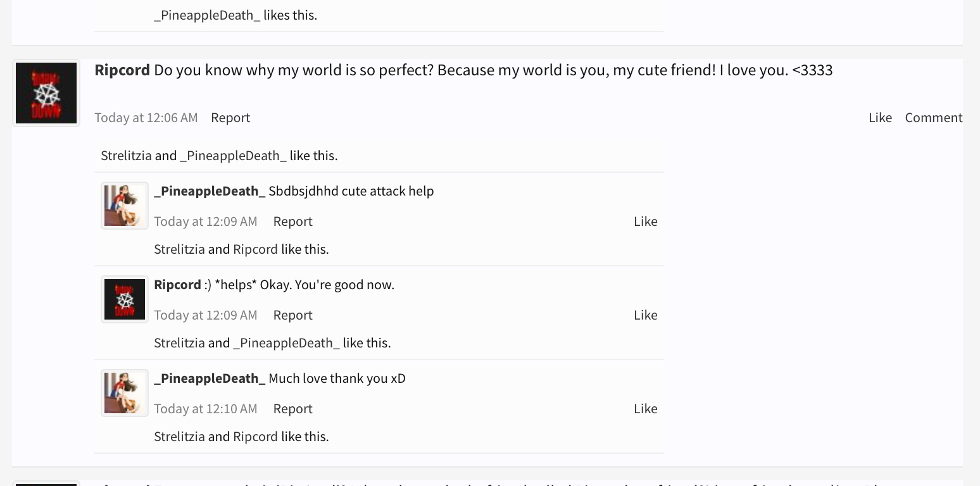Like the 'You're good now' comment
The height and width of the screenshot is (486, 980).
(x=645, y=315)
